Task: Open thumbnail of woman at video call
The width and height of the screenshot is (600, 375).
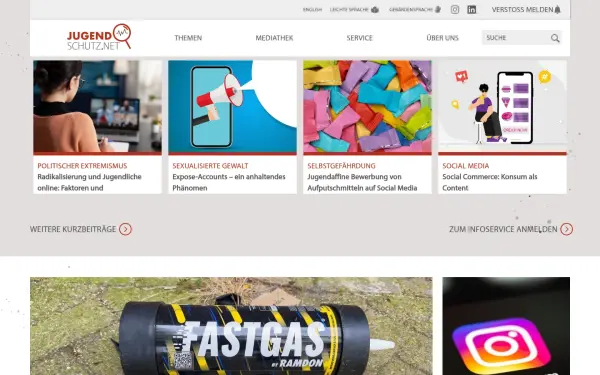Action: [98, 106]
